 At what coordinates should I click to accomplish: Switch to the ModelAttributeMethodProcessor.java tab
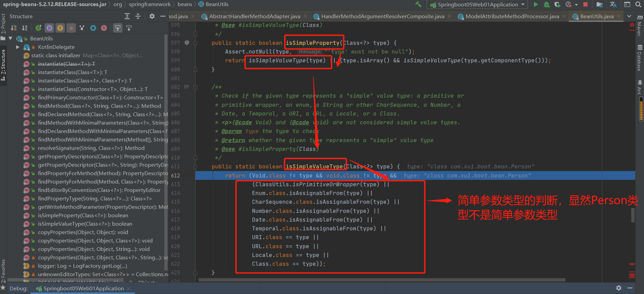coord(512,16)
